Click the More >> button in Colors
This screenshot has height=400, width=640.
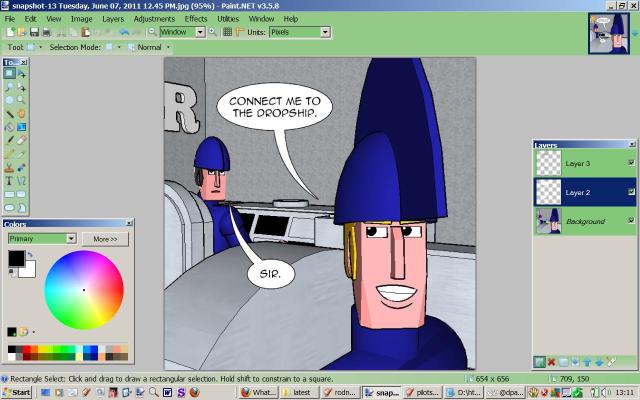tap(105, 239)
